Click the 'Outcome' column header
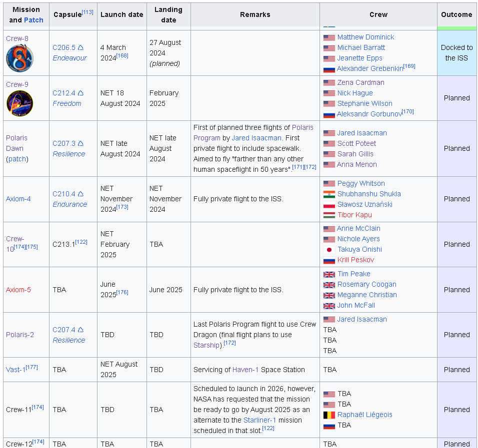478x448 pixels. (x=456, y=14)
